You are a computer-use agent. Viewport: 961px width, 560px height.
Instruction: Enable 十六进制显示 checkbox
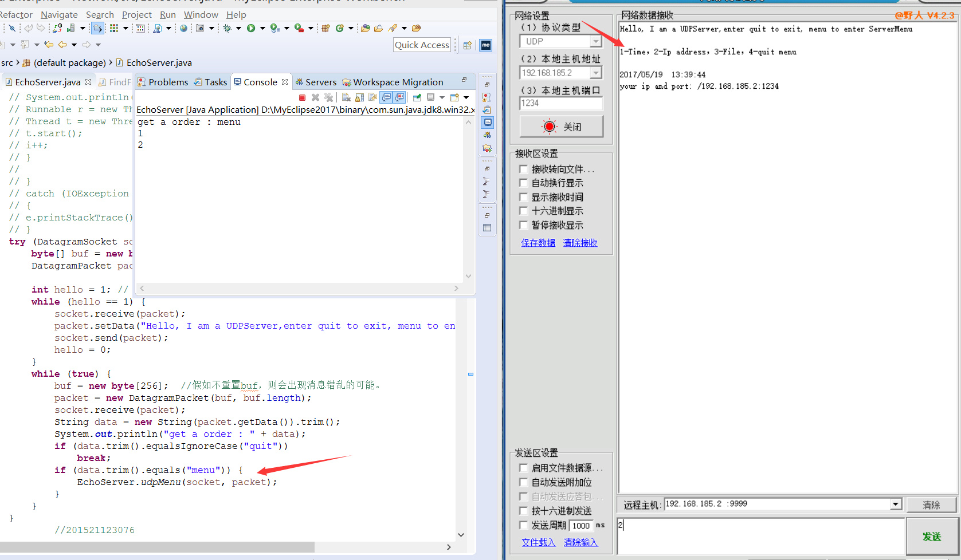[523, 211]
